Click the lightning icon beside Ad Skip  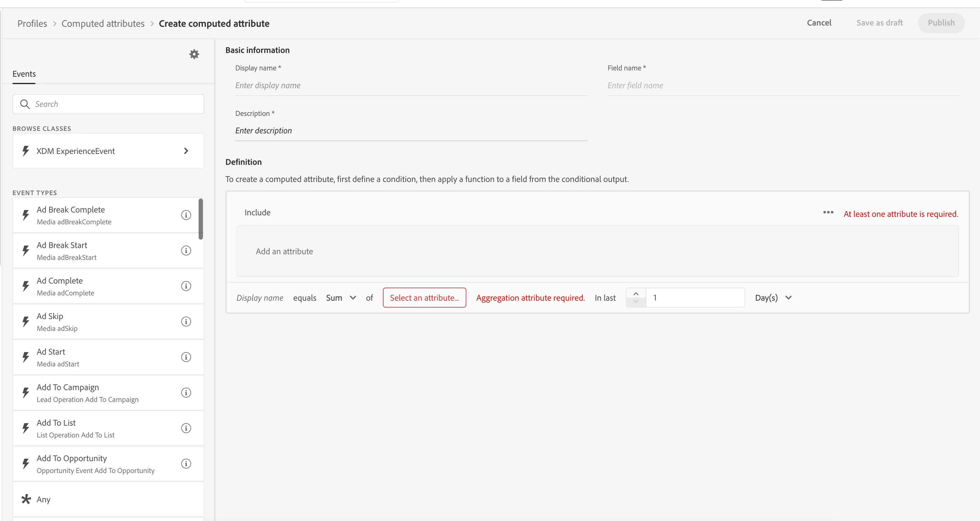point(26,322)
